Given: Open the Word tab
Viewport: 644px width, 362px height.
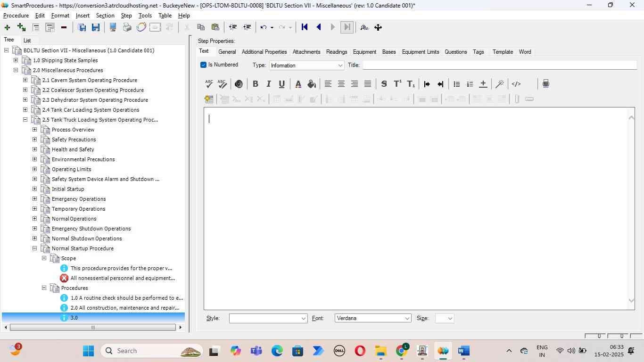Looking at the screenshot, I should (525, 52).
